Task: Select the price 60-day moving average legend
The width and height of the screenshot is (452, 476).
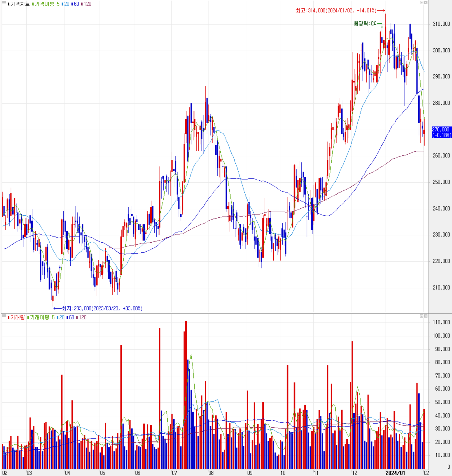Action: point(76,4)
